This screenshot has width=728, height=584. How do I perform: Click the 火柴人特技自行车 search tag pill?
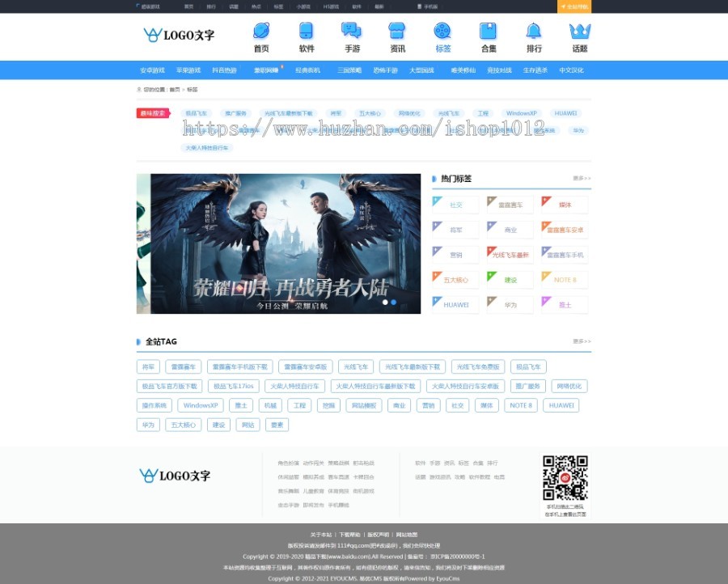(206, 148)
